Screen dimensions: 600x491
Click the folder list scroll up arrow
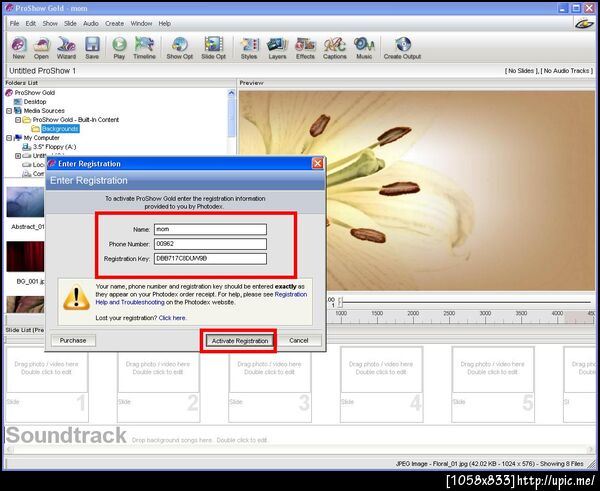pyautogui.click(x=231, y=93)
